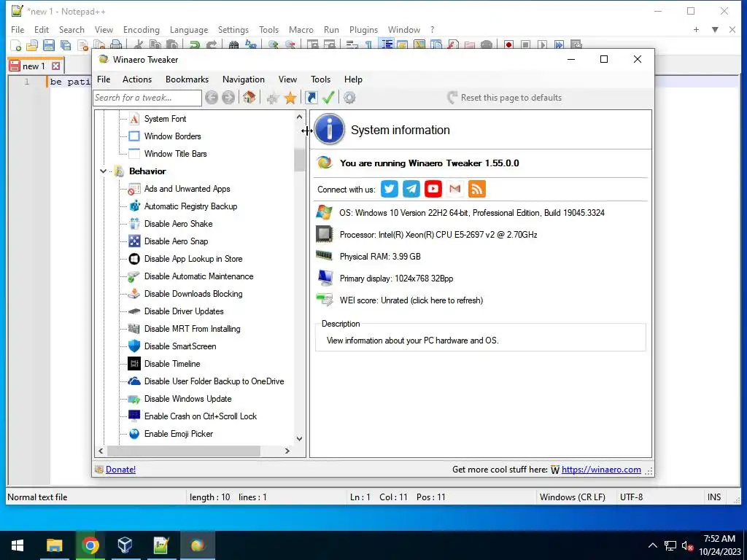Open the Winaero Tweaker Tools menu
This screenshot has width=747, height=560.
click(x=321, y=79)
